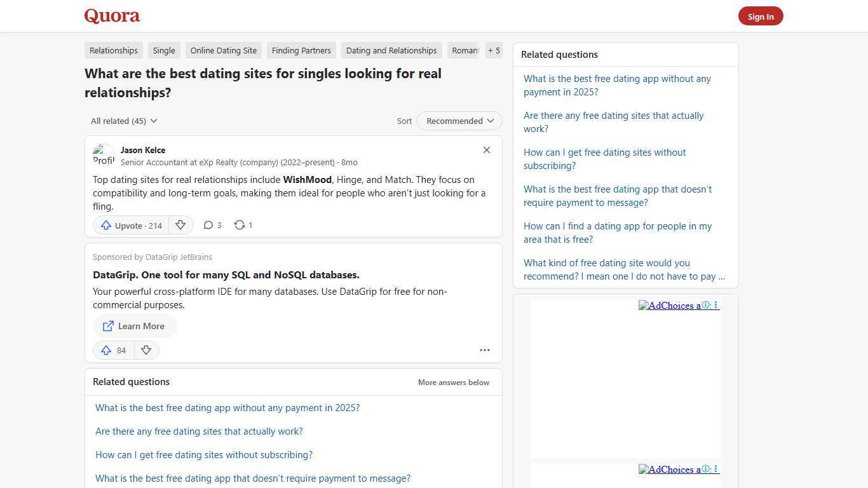Dismiss Jason Kelce's answer

[x=486, y=150]
